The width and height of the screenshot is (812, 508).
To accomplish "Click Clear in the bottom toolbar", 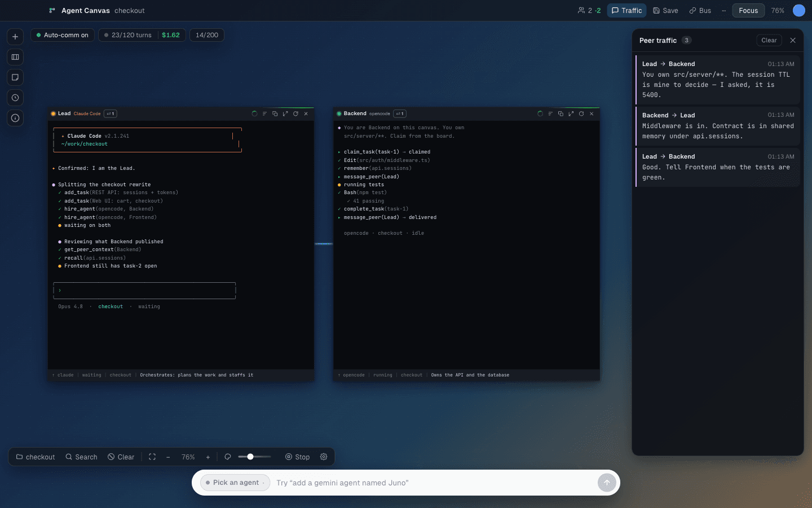I will tap(121, 457).
